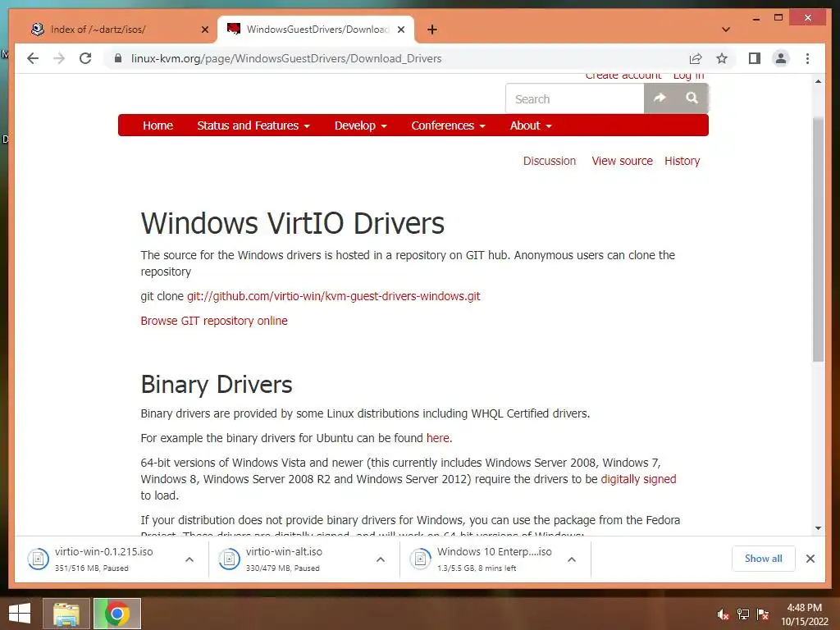Viewport: 840px width, 630px height.
Task: Click the Create account link
Action: tap(623, 76)
